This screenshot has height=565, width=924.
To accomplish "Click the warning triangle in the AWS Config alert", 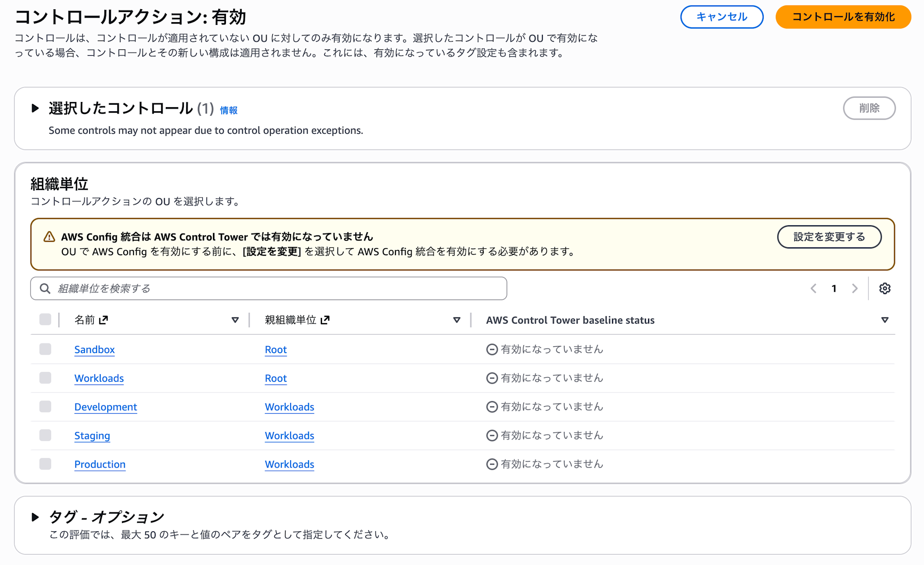I will 49,236.
